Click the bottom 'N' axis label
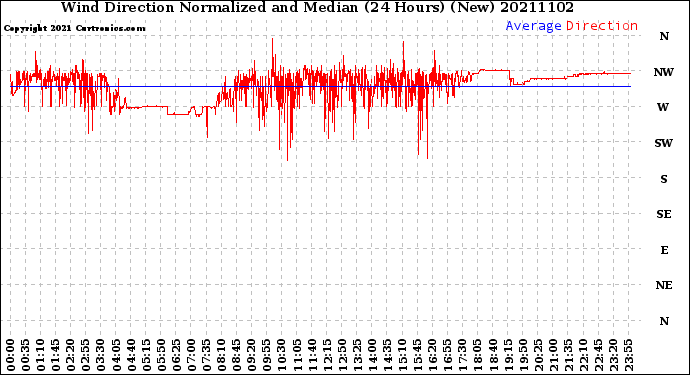This screenshot has width=690, height=375. pos(664,321)
